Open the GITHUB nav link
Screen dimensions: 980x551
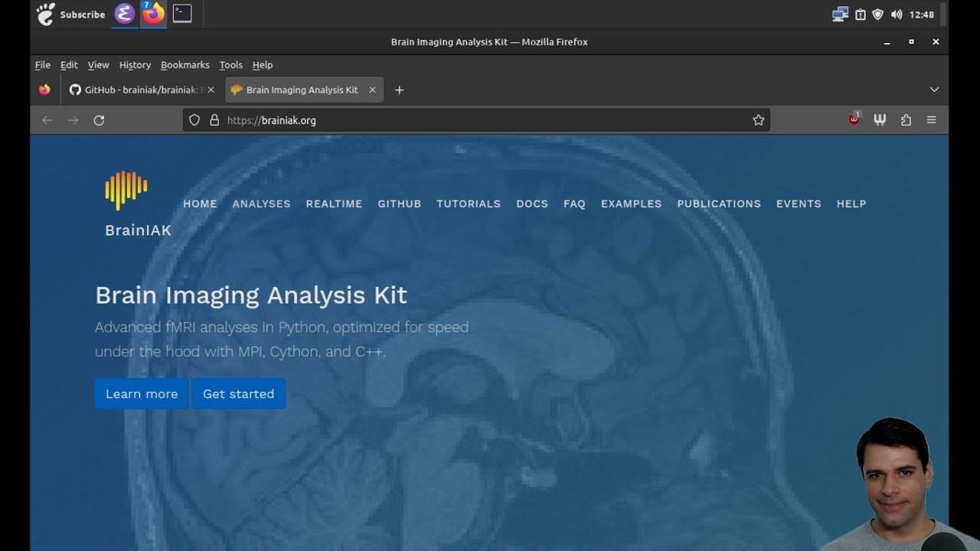click(x=399, y=204)
